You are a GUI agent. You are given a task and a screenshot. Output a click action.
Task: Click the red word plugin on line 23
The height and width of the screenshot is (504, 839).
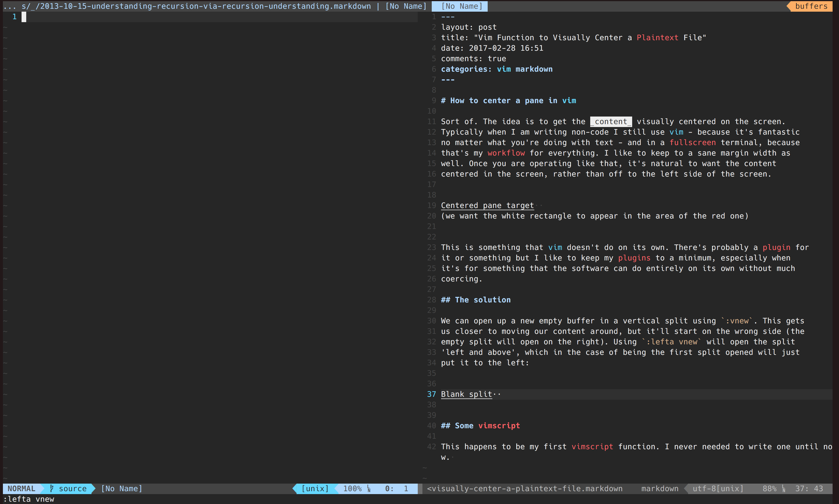point(776,248)
